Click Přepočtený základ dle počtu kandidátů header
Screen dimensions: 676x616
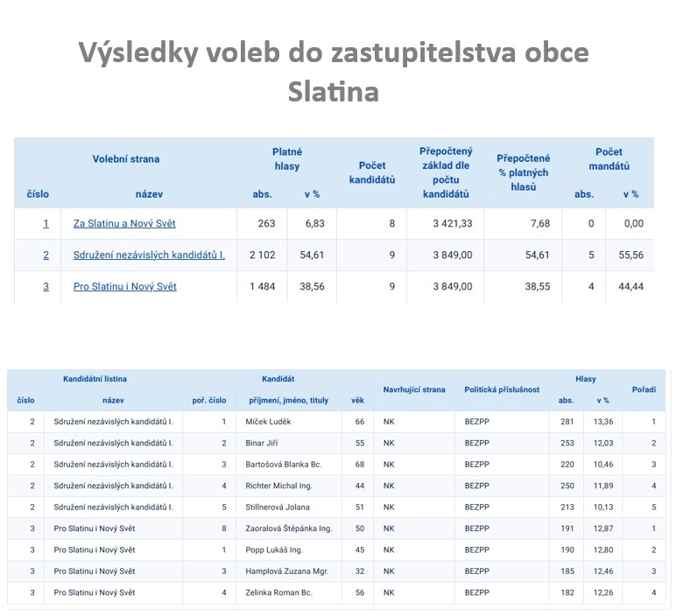coord(446,172)
